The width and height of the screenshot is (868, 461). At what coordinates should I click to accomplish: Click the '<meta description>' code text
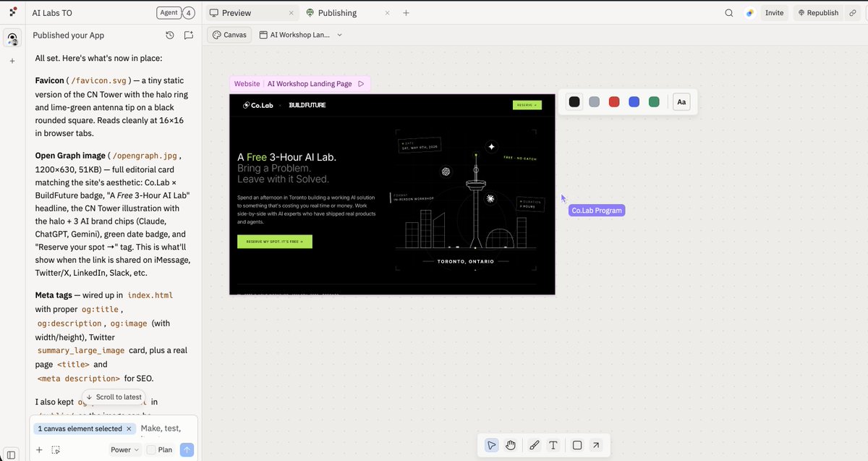[x=79, y=378]
